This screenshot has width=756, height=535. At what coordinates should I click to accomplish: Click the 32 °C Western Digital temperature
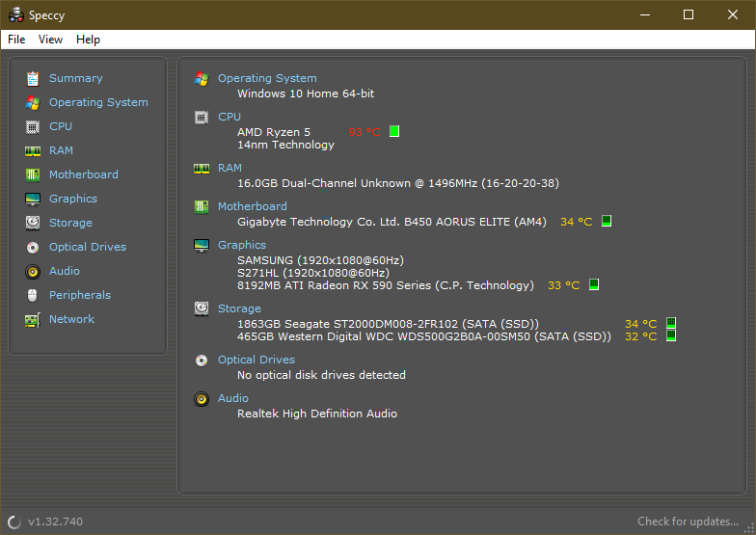coord(640,336)
